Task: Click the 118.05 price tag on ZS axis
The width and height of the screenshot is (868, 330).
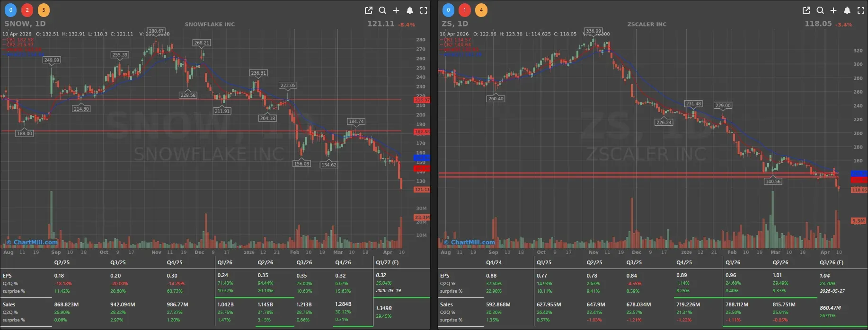Action: [x=859, y=190]
